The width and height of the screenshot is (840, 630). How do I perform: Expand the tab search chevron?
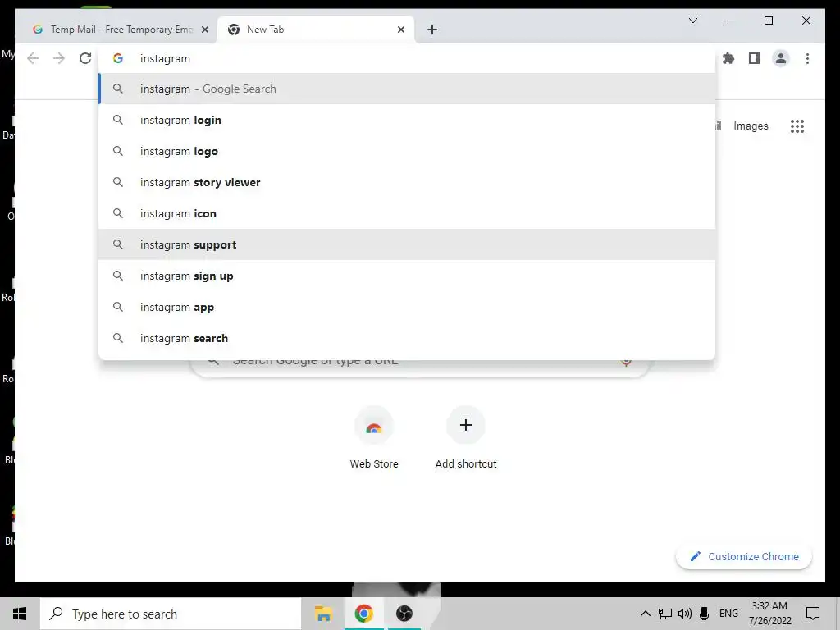click(692, 21)
